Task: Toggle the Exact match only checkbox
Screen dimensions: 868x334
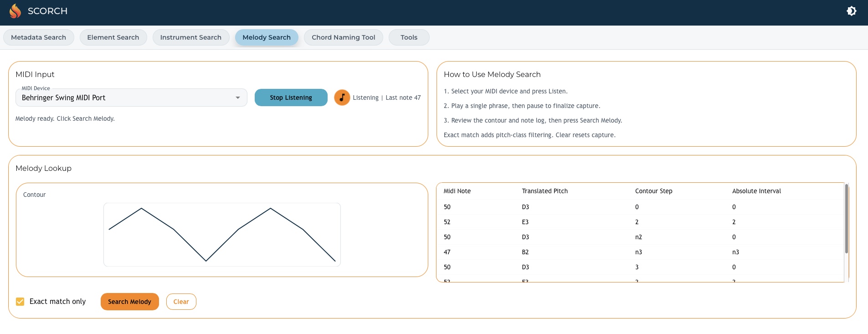Action: (x=20, y=301)
